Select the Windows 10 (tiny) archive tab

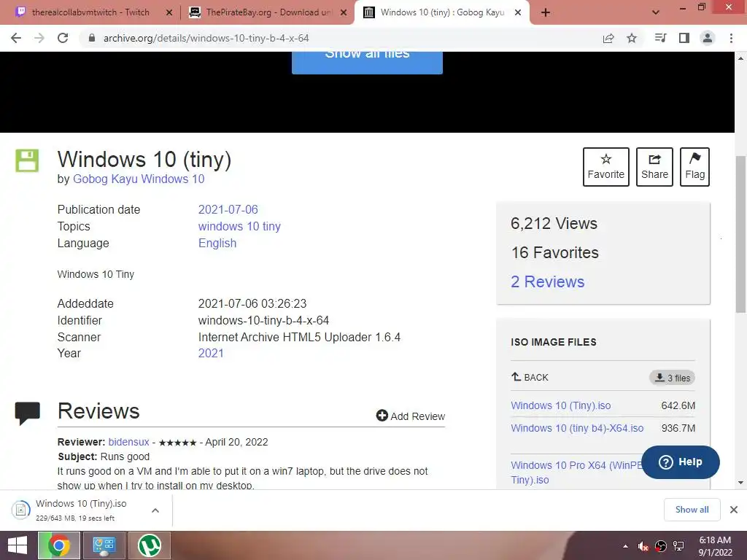click(x=442, y=12)
